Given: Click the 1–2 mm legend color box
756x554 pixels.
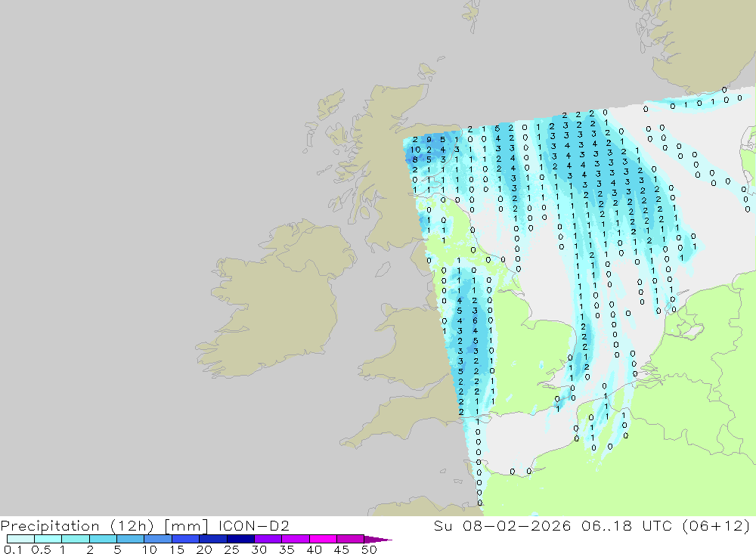Looking at the screenshot, I should (76, 539).
